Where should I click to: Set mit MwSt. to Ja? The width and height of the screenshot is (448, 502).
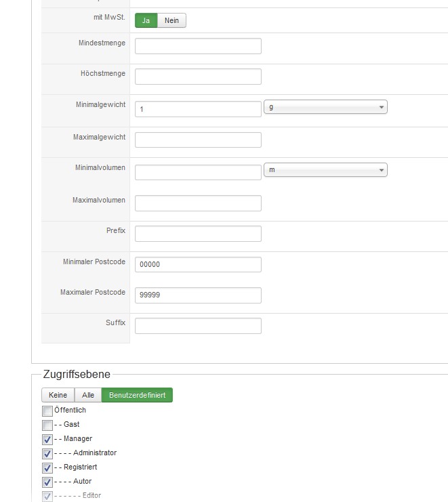click(x=146, y=20)
